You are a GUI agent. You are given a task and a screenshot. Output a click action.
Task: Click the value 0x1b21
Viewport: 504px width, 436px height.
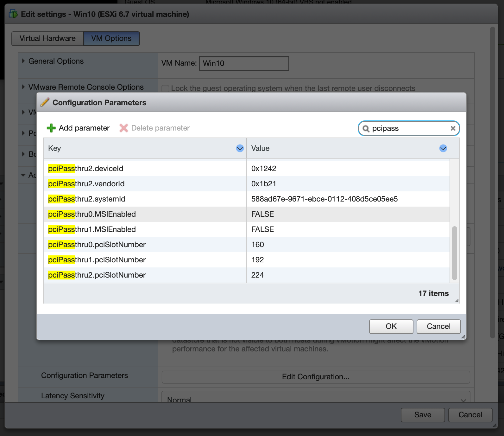pos(264,184)
